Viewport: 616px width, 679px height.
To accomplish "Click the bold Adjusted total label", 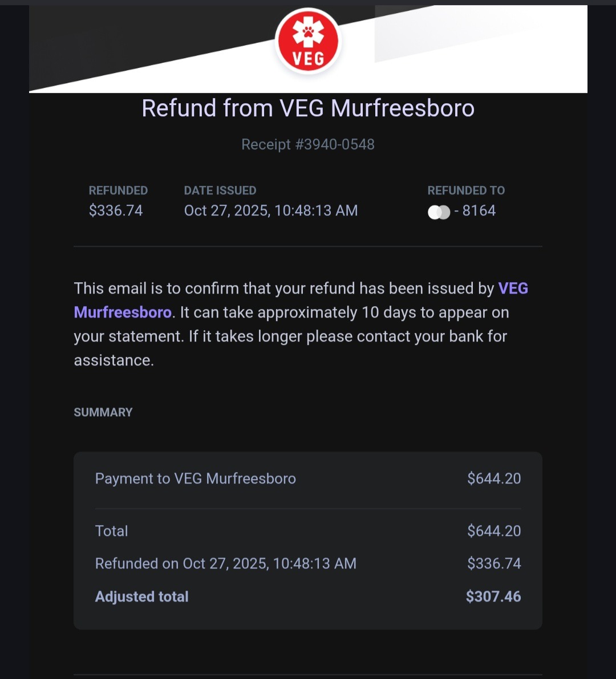I will [x=141, y=597].
